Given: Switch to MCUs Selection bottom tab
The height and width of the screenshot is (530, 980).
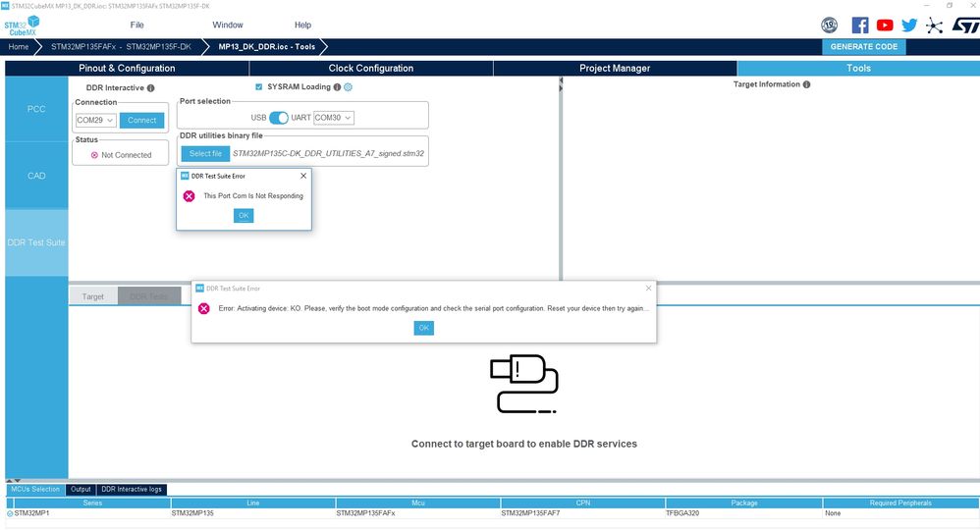Looking at the screenshot, I should tap(35, 490).
